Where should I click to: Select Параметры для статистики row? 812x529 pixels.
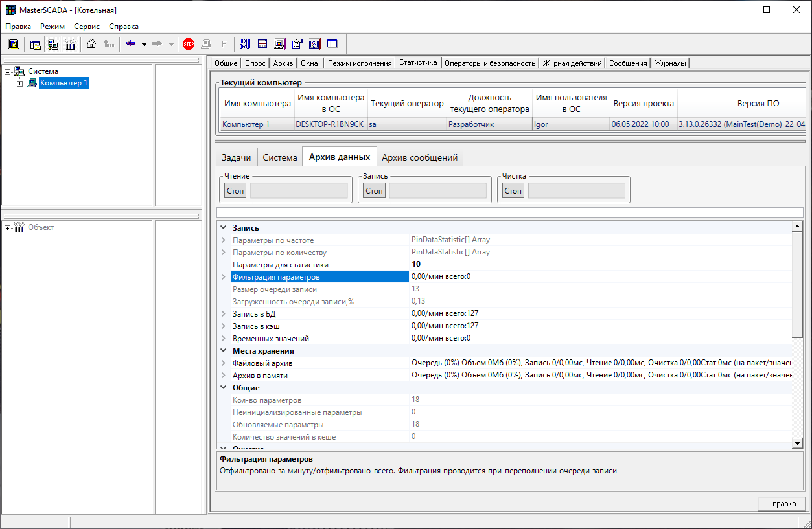click(x=505, y=265)
